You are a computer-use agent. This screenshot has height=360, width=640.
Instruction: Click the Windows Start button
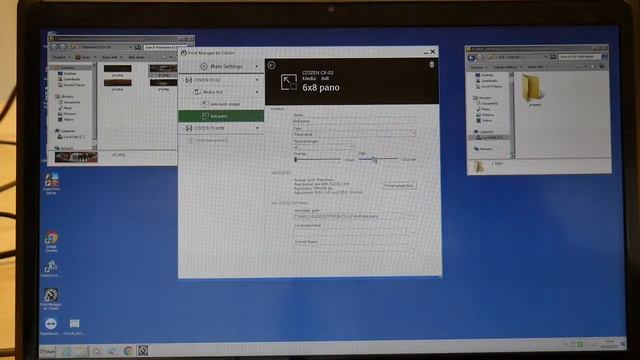coord(48,351)
